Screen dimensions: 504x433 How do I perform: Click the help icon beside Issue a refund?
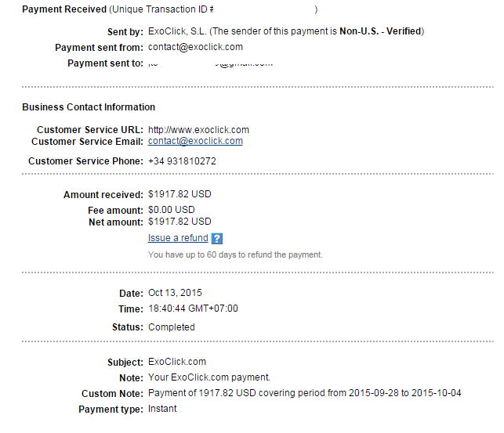217,239
